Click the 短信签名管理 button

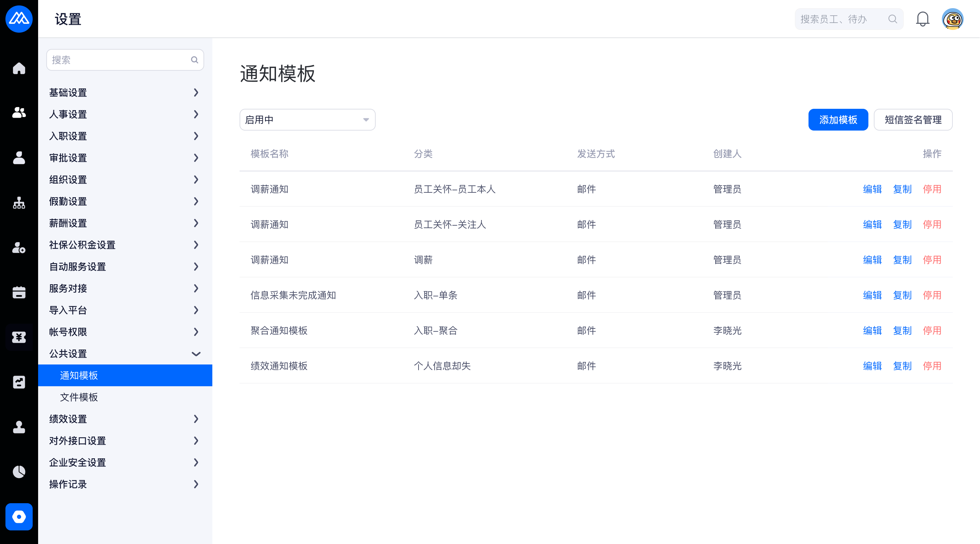913,120
